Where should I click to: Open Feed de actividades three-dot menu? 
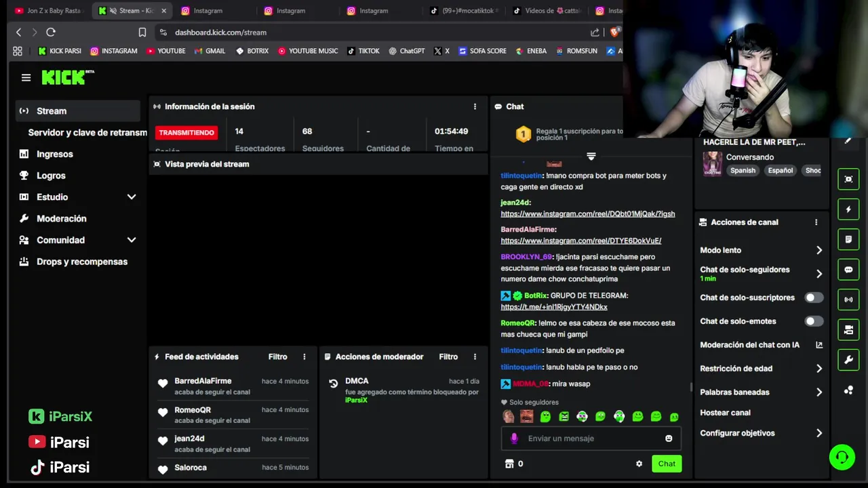pyautogui.click(x=304, y=357)
